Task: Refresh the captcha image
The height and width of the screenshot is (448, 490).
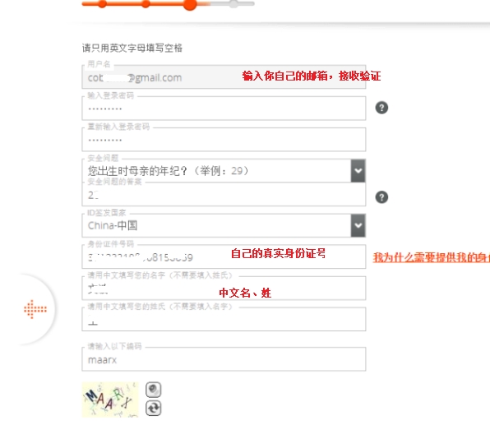Action: tap(154, 408)
